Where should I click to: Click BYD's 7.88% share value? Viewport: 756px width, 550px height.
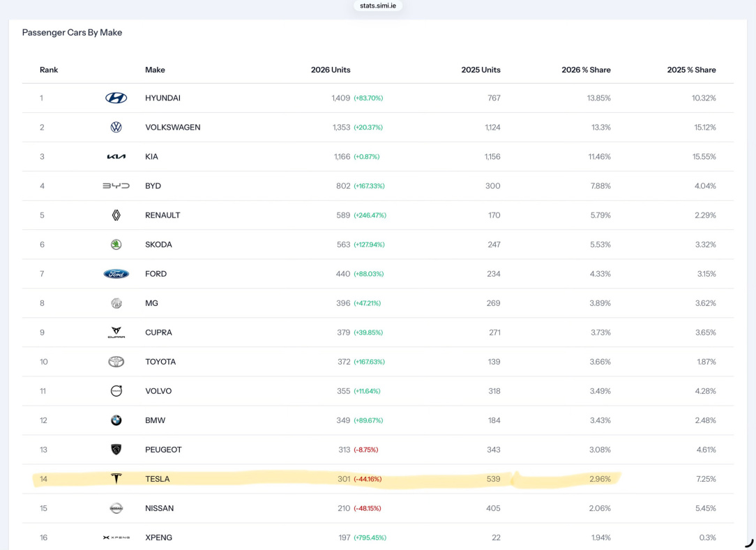point(600,185)
